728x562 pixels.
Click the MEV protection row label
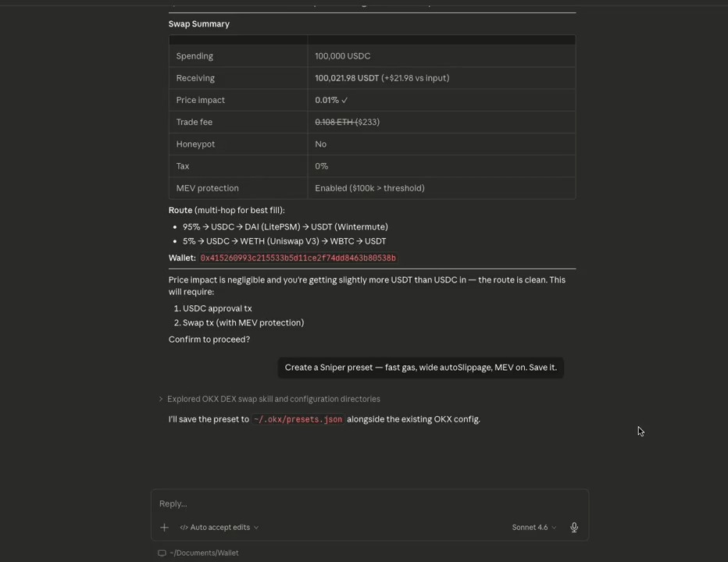tap(207, 188)
